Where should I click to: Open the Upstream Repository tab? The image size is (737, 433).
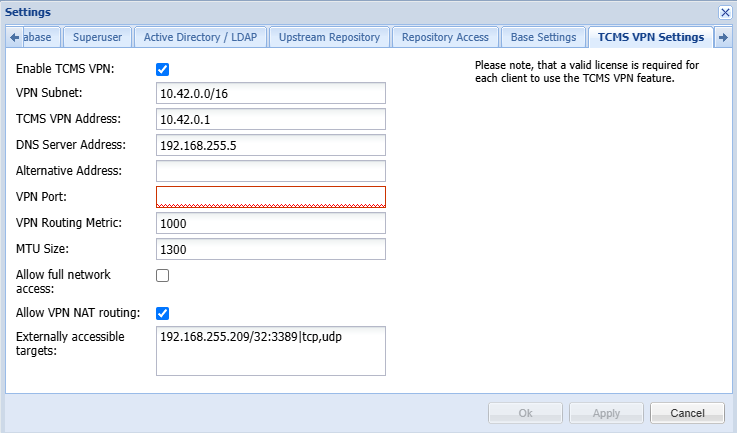[x=329, y=37]
